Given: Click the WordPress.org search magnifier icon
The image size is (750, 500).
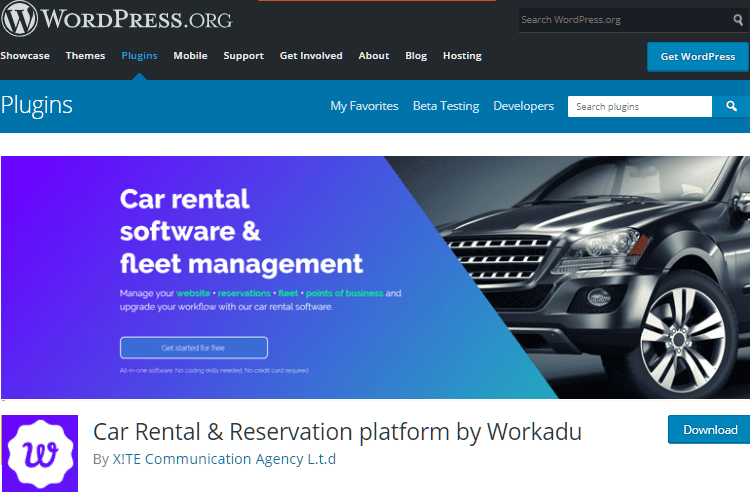Looking at the screenshot, I should click(x=738, y=20).
